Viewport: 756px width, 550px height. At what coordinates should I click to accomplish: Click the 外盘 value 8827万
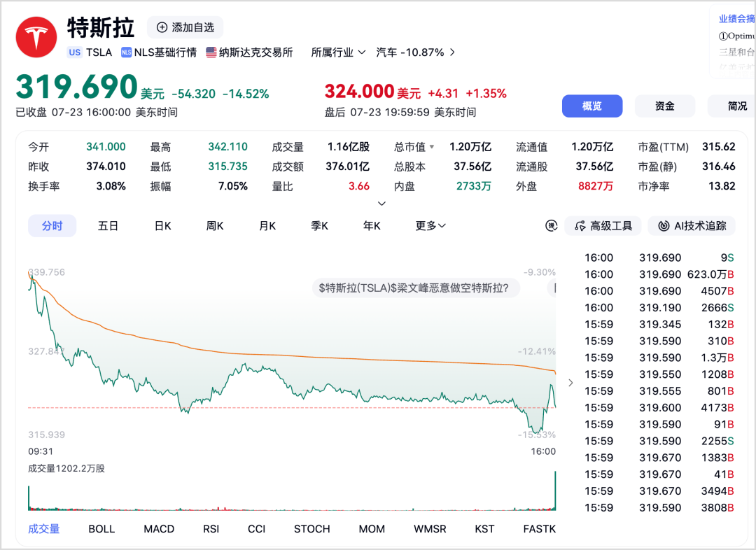[596, 186]
